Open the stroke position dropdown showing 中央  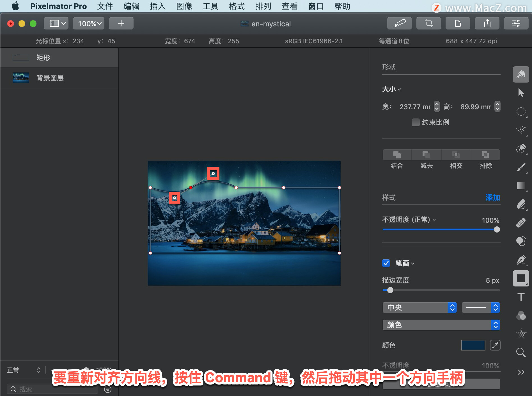[x=419, y=308]
